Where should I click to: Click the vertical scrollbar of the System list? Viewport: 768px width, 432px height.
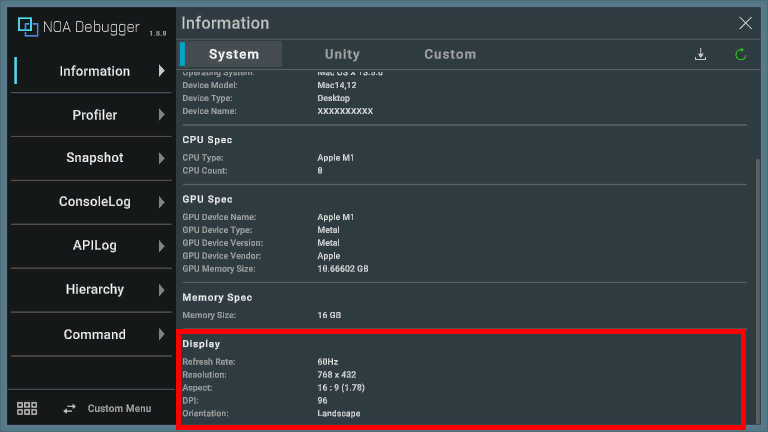pos(758,289)
